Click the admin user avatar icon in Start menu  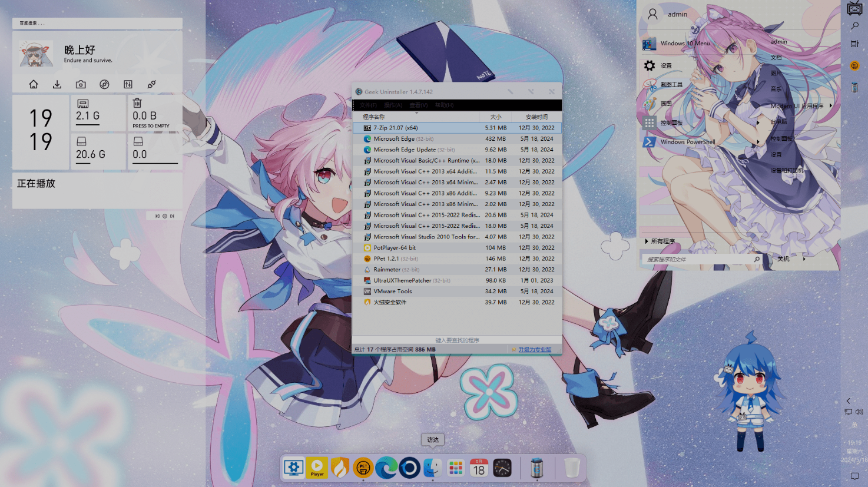pyautogui.click(x=652, y=14)
